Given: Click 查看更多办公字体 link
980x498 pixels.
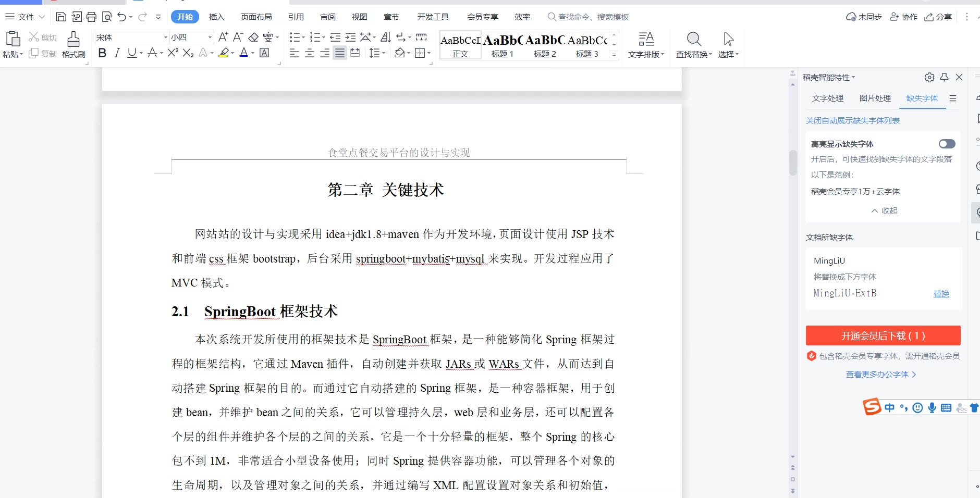Looking at the screenshot, I should [x=881, y=374].
